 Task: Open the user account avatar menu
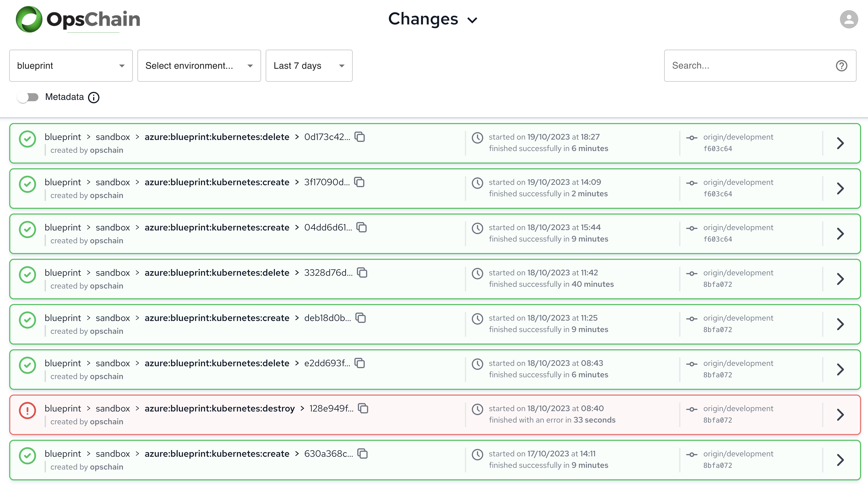click(x=849, y=19)
